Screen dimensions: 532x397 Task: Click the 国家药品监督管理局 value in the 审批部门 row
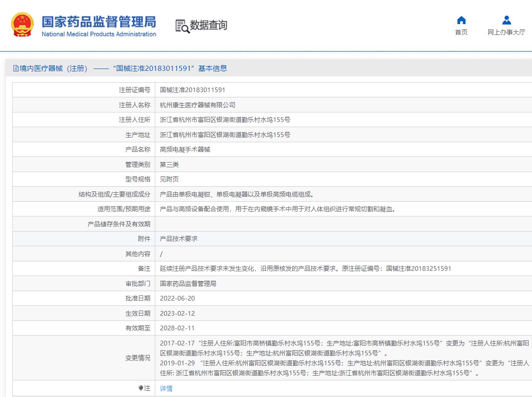click(188, 284)
